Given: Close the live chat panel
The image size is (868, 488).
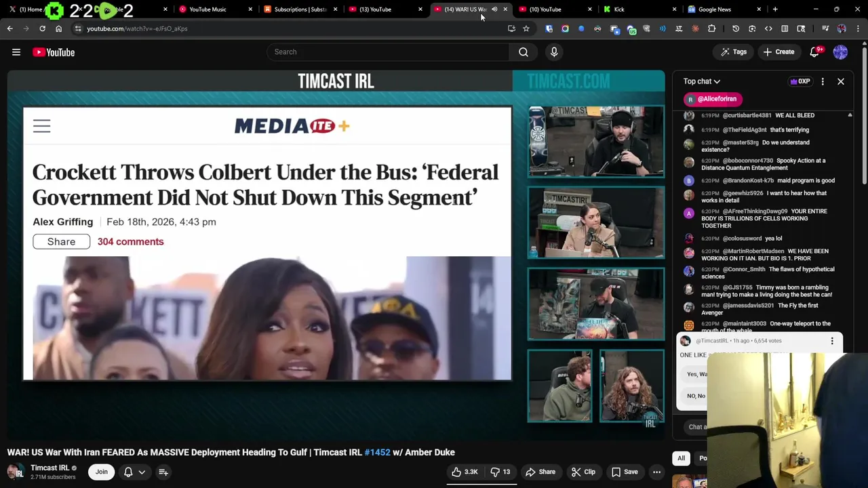Looking at the screenshot, I should (x=840, y=81).
